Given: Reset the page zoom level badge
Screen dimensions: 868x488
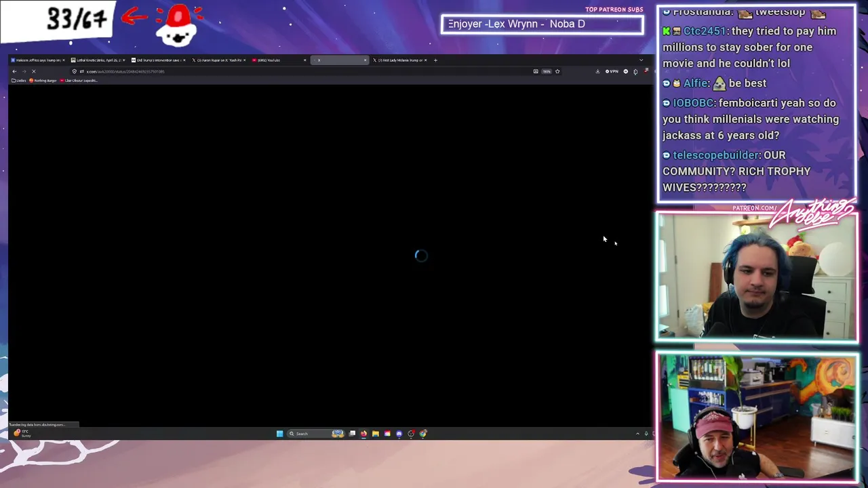Looking at the screenshot, I should pos(547,71).
